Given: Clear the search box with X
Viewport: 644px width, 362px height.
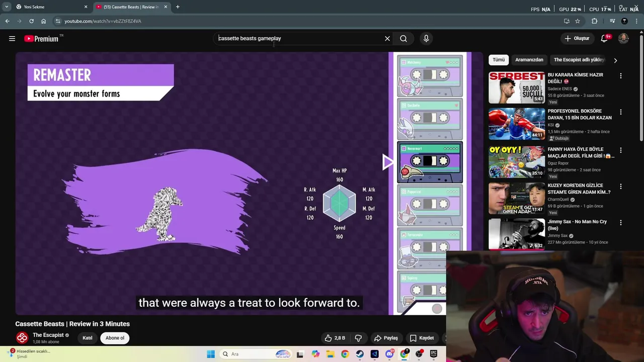Looking at the screenshot, I should pyautogui.click(x=387, y=38).
